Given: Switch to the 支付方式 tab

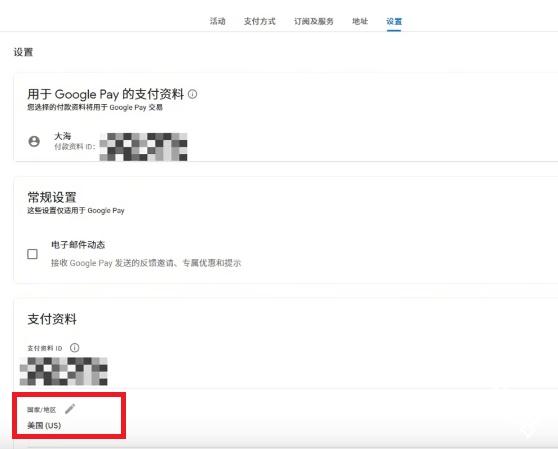Looking at the screenshot, I should click(x=259, y=21).
